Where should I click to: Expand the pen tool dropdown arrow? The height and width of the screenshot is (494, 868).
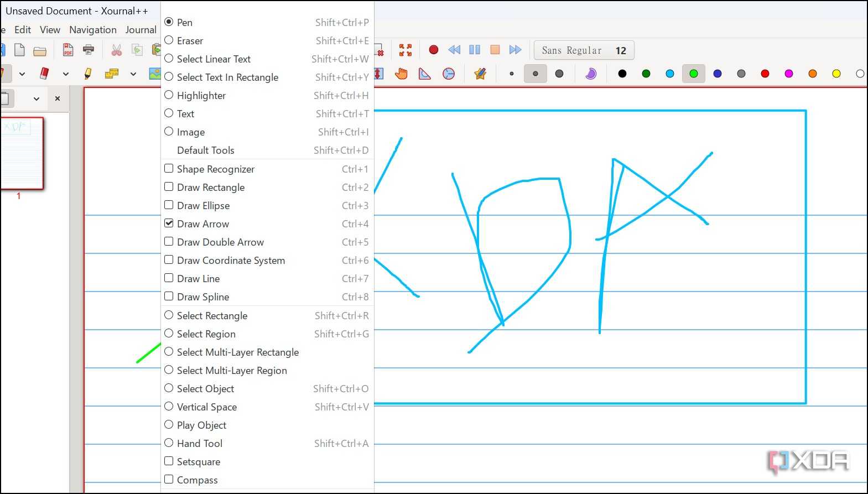22,74
